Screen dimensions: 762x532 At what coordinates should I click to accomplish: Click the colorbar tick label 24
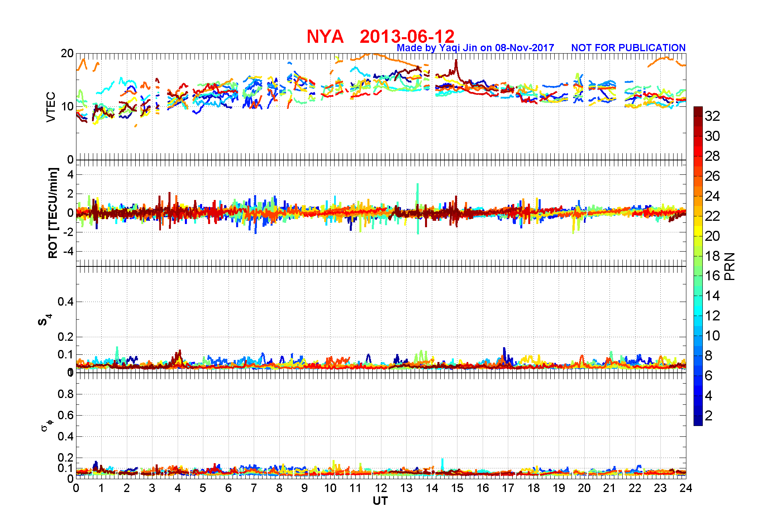(712, 196)
